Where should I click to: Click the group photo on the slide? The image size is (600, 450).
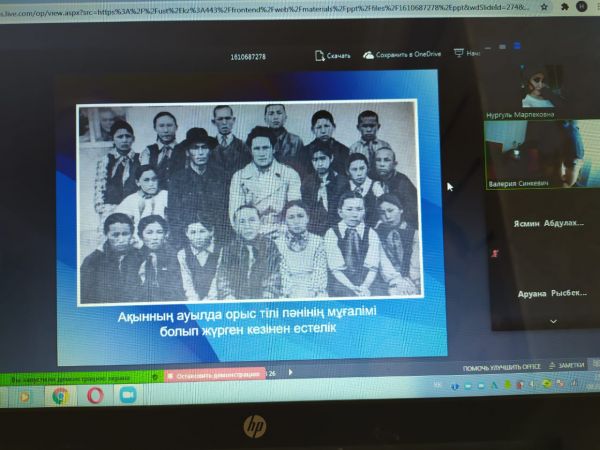(248, 201)
